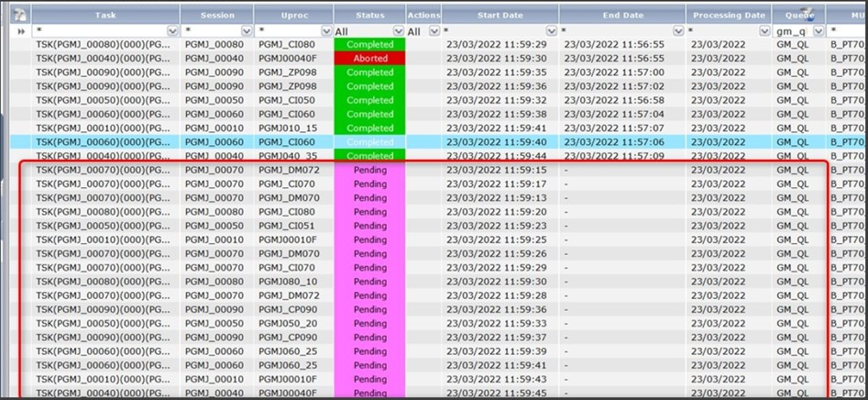
Task: Select the highlighted row's Completed status cell
Action: pyautogui.click(x=369, y=142)
